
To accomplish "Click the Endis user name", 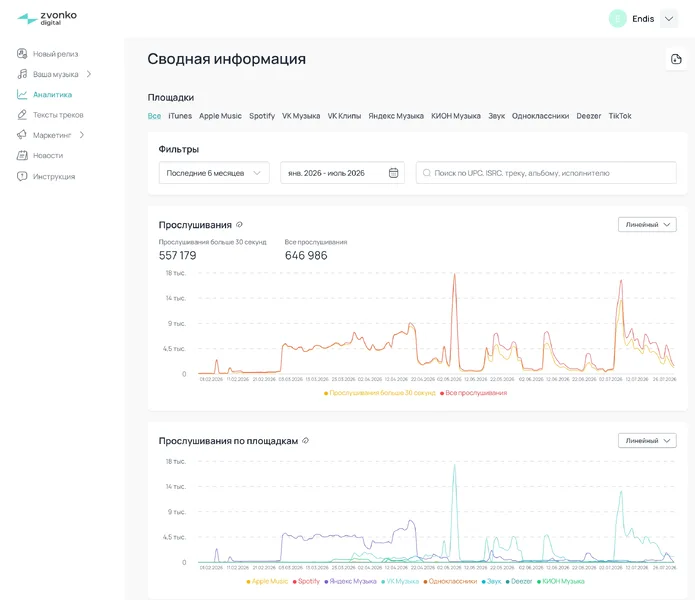I will point(643,19).
